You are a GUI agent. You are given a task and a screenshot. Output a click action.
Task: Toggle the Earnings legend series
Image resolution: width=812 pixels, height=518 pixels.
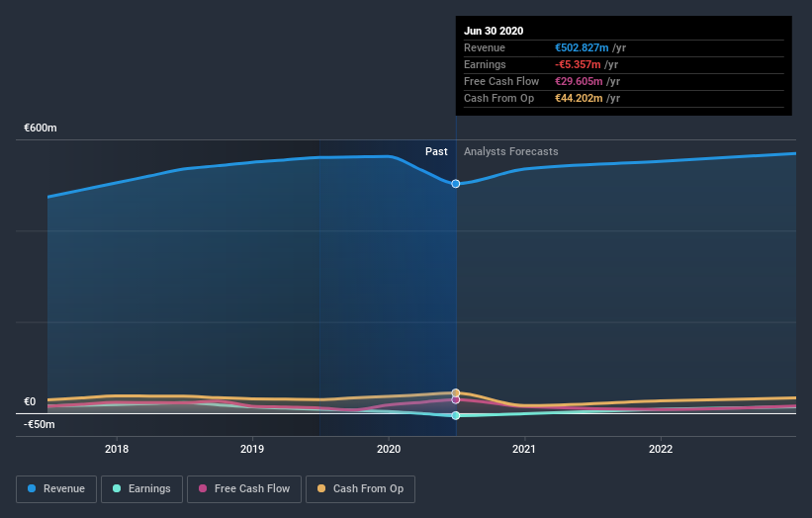pyautogui.click(x=141, y=489)
